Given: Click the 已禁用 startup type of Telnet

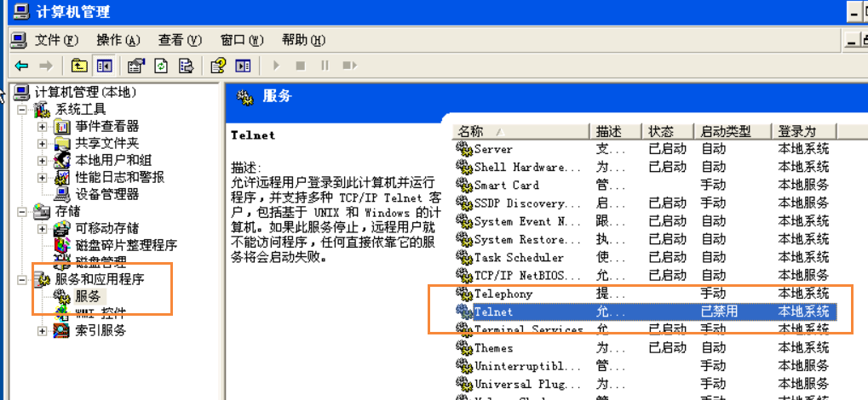Looking at the screenshot, I should tap(719, 311).
